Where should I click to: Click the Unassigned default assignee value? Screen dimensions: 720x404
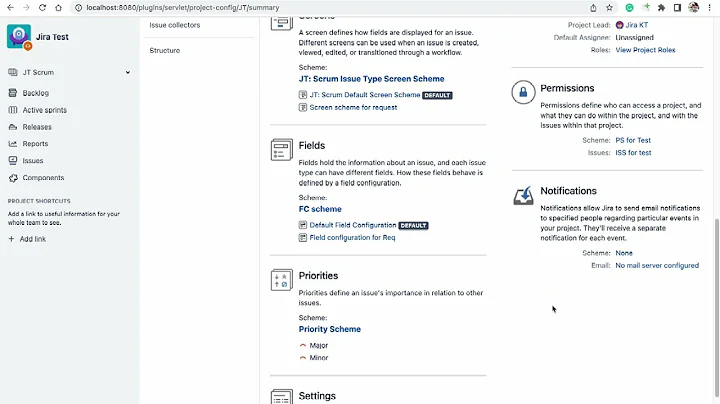634,37
